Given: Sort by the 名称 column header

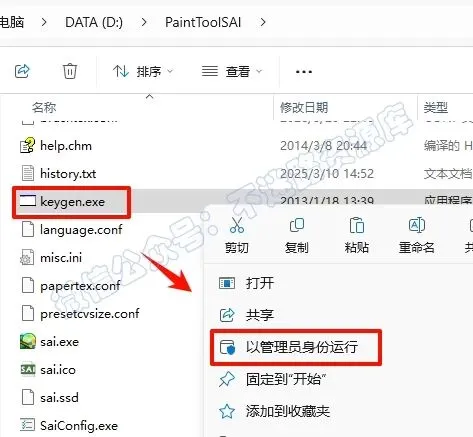Looking at the screenshot, I should click(x=44, y=107).
